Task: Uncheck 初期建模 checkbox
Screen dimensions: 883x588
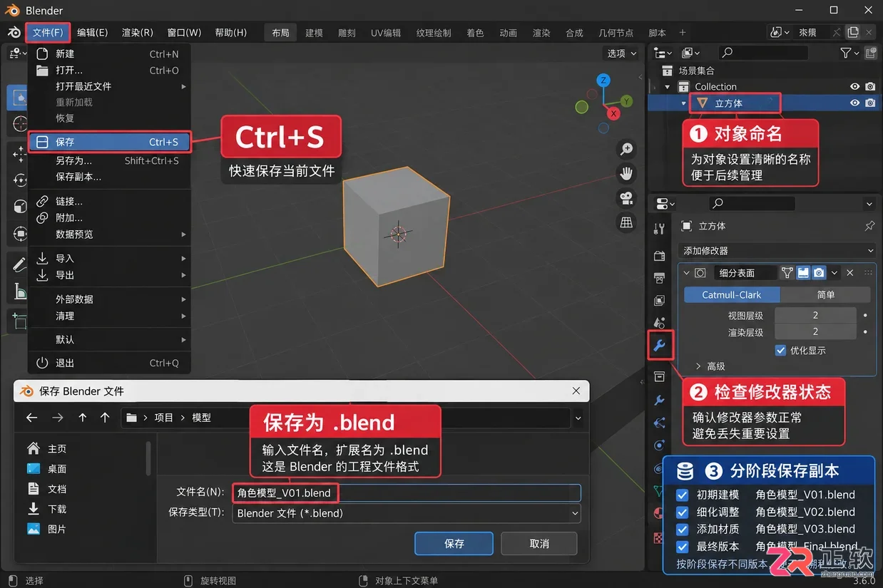Action: click(x=683, y=495)
